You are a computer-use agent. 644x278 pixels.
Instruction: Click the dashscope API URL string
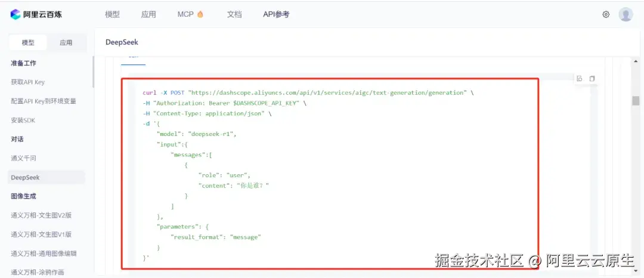(327, 93)
